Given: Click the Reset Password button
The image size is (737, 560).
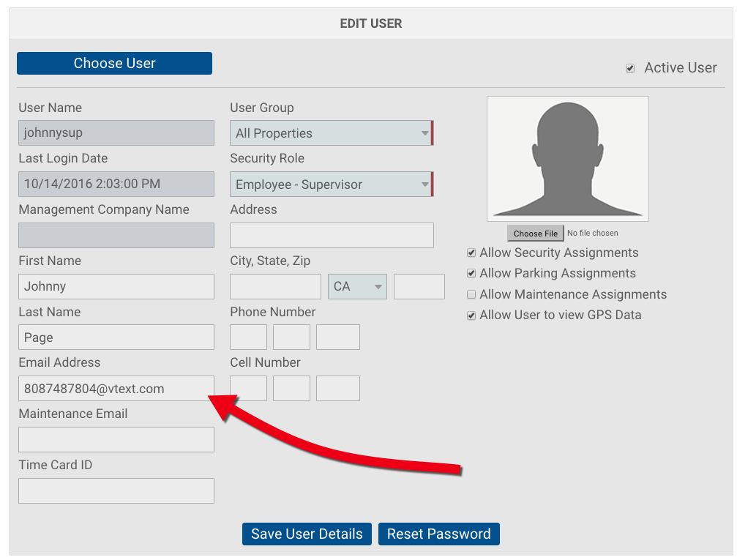Looking at the screenshot, I should (x=438, y=534).
